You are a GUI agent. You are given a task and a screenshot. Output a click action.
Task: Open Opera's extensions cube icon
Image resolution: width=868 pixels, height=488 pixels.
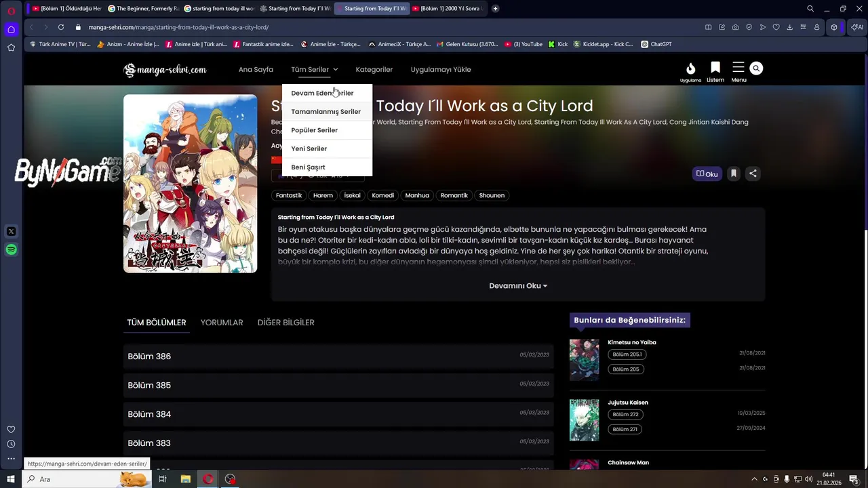pyautogui.click(x=834, y=27)
